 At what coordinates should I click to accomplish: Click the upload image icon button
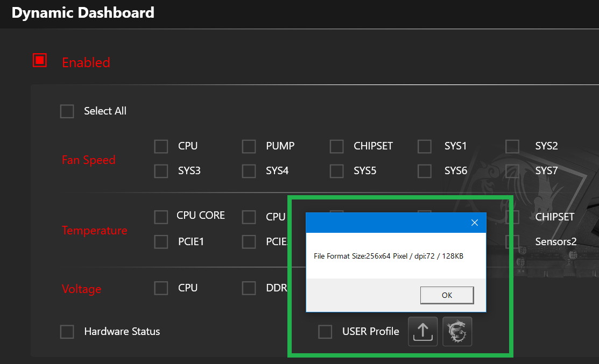pos(422,331)
